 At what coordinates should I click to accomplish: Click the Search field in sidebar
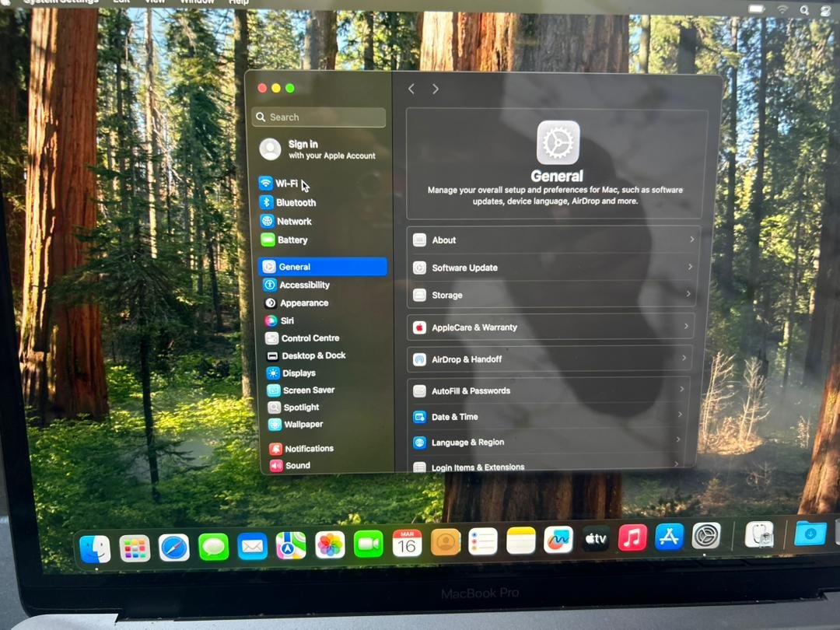tap(319, 117)
